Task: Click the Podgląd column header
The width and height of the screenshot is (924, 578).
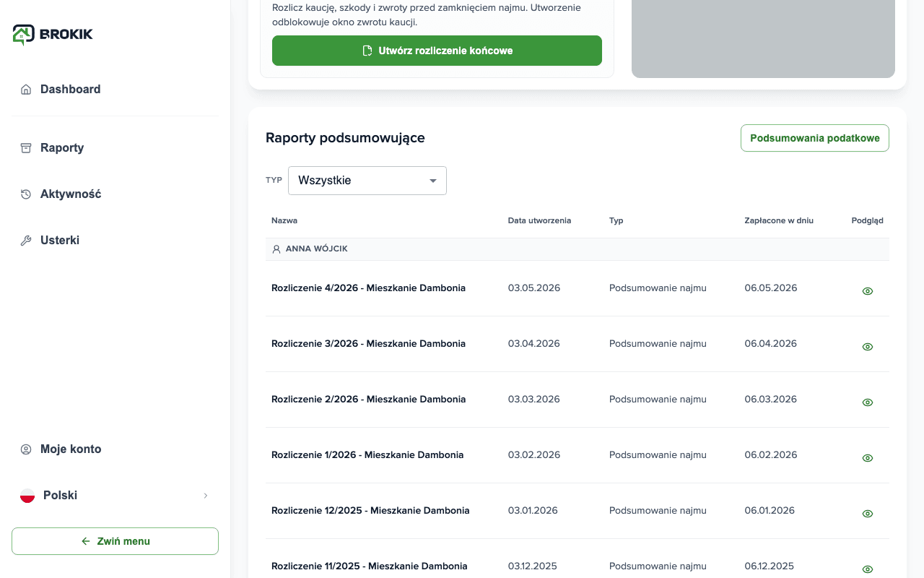Action: pos(868,220)
